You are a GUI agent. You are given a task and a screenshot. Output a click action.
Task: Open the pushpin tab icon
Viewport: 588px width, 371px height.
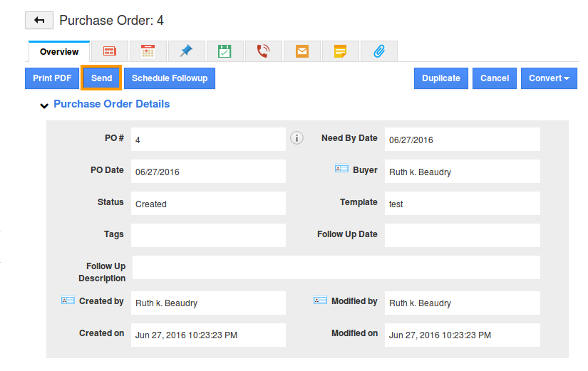186,51
